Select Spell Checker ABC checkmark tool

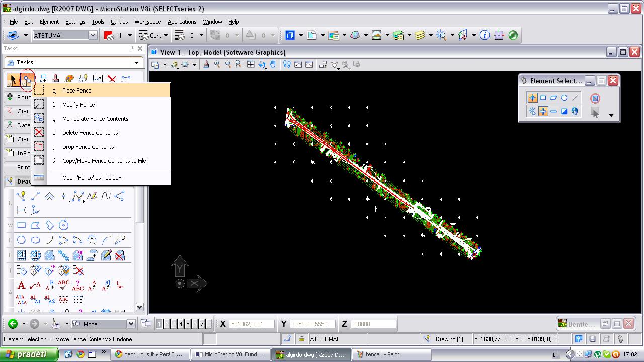point(63,286)
